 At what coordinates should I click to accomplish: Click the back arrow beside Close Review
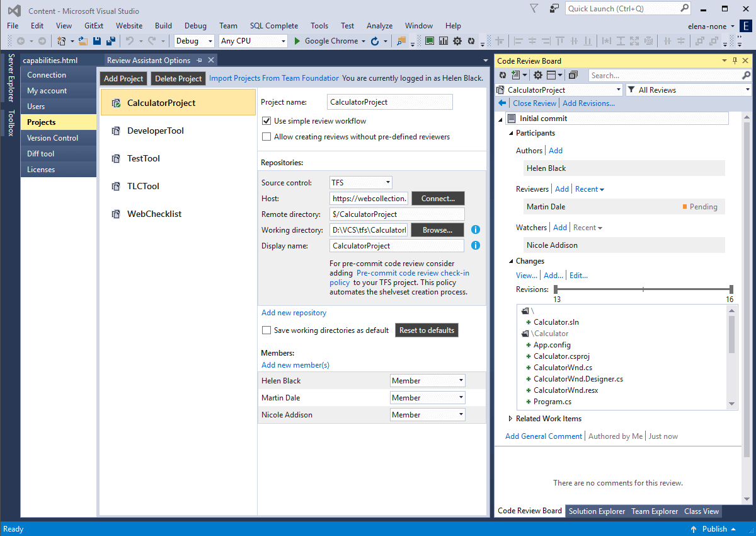502,103
